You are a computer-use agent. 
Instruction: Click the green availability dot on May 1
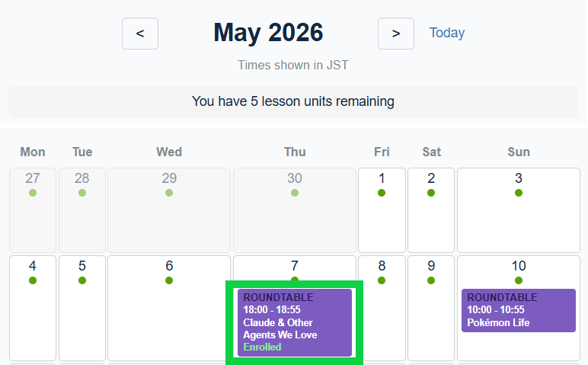382,193
